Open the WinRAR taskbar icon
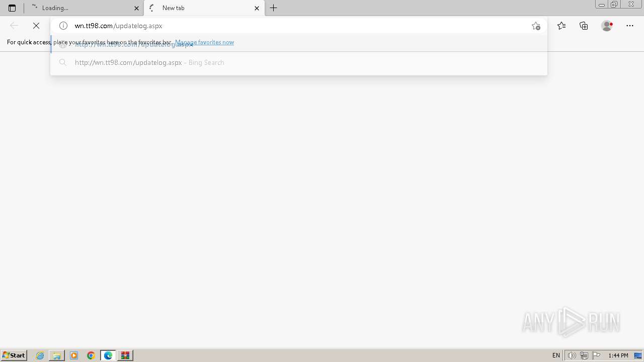Screen dimensions: 644x362 [125, 355]
